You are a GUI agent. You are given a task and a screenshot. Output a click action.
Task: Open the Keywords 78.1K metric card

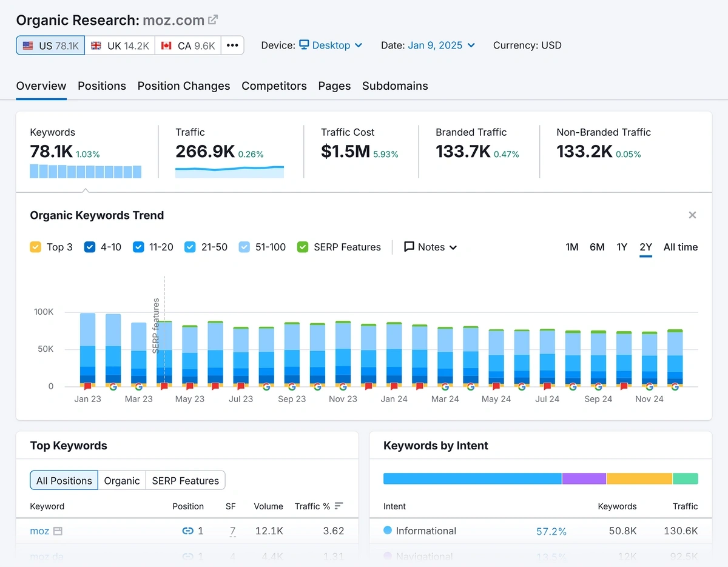click(86, 152)
